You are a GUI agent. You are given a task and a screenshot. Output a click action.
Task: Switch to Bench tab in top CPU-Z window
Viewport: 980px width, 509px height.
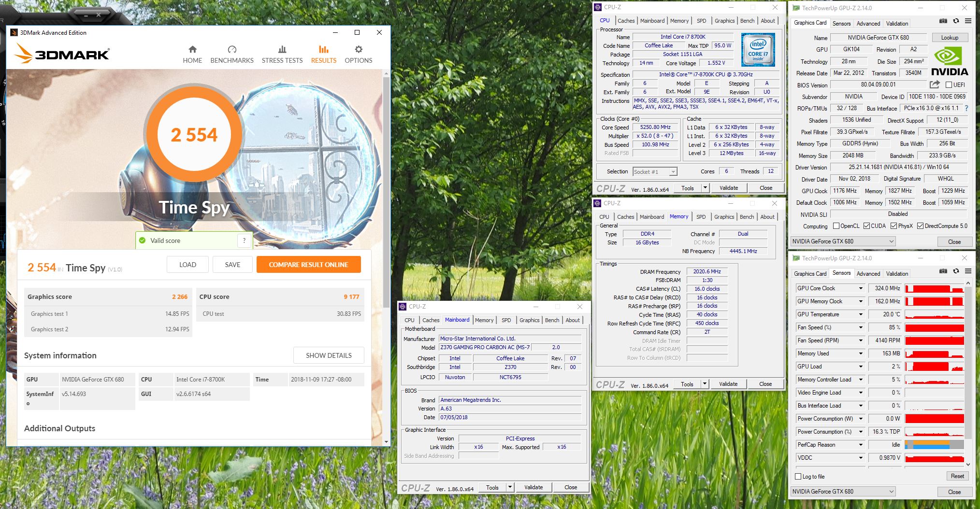tap(747, 21)
